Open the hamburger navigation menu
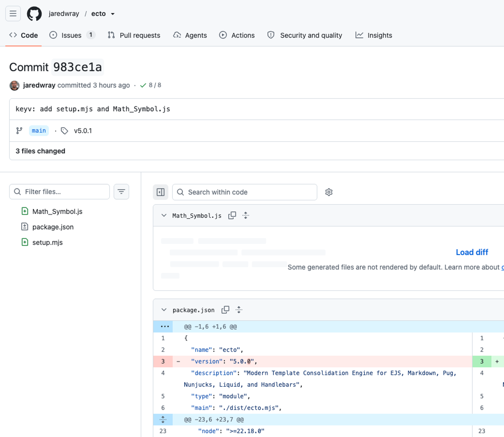 13,14
